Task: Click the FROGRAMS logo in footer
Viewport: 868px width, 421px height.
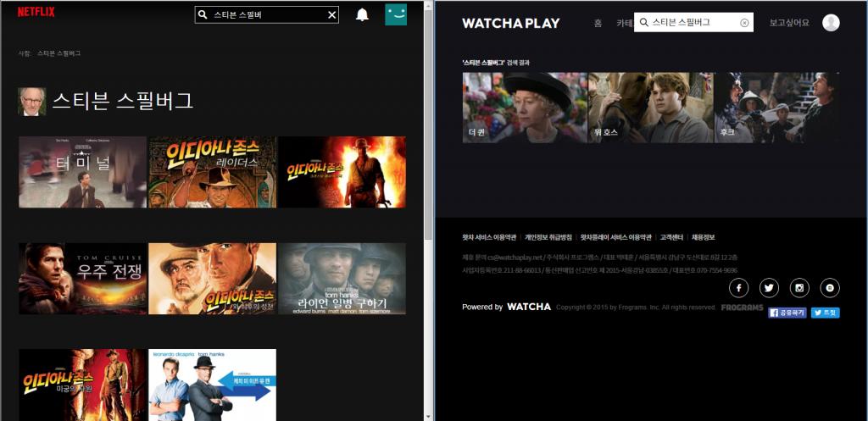Action: pos(742,307)
